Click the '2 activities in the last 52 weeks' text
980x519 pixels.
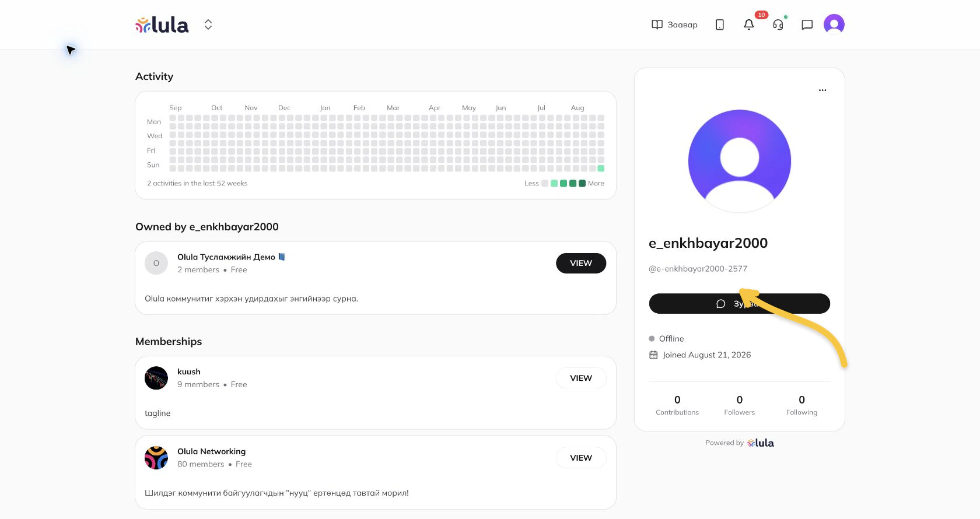[x=197, y=184]
